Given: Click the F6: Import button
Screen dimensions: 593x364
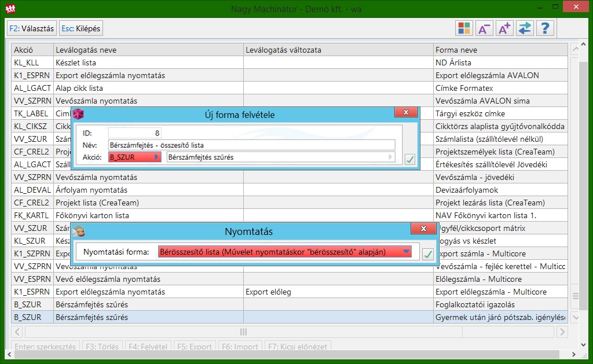Looking at the screenshot, I should 240,346.
